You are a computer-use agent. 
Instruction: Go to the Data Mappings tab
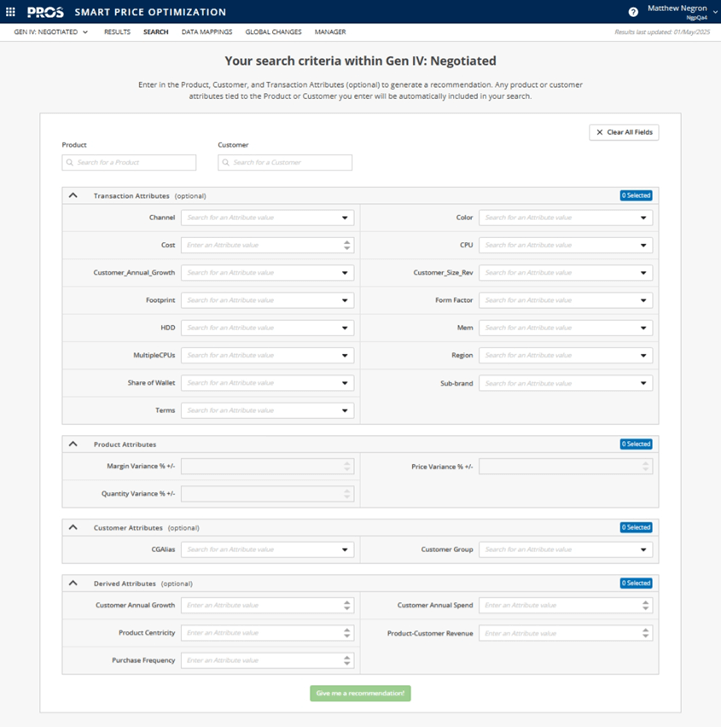tap(207, 32)
